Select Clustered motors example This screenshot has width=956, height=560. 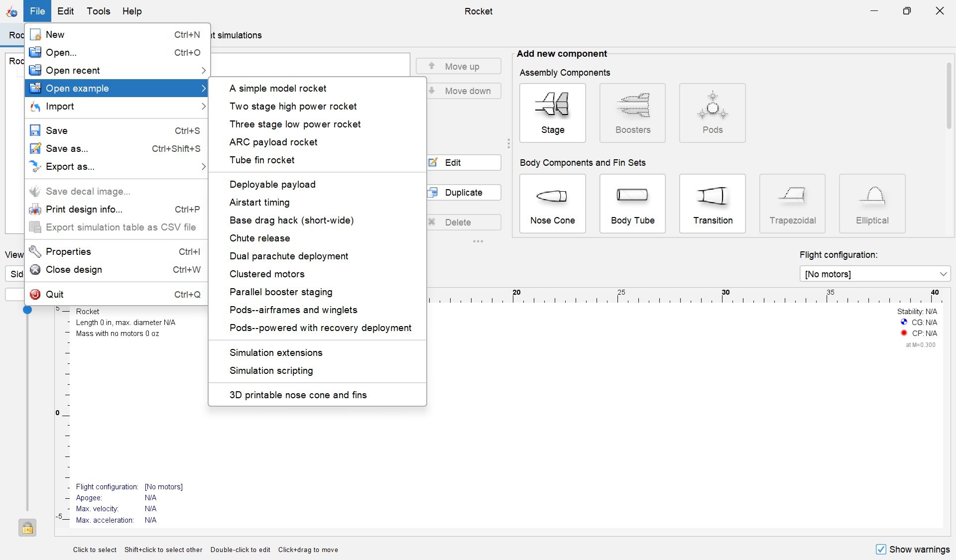click(x=317, y=274)
